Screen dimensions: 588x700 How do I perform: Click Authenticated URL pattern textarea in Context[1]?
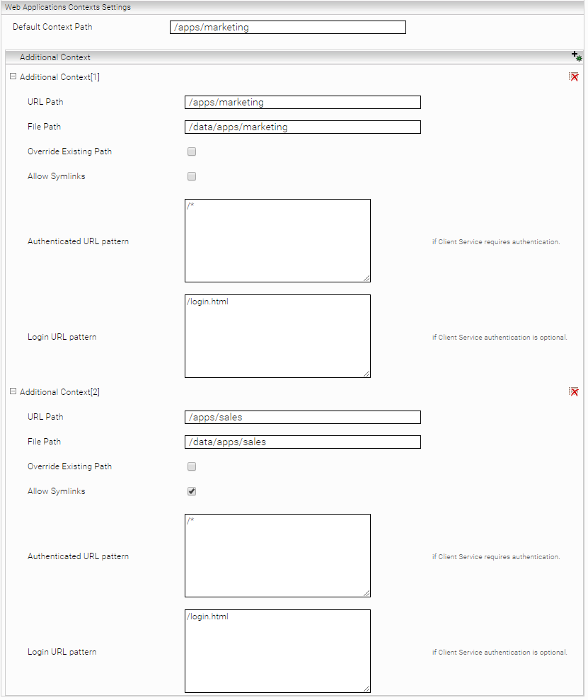277,241
